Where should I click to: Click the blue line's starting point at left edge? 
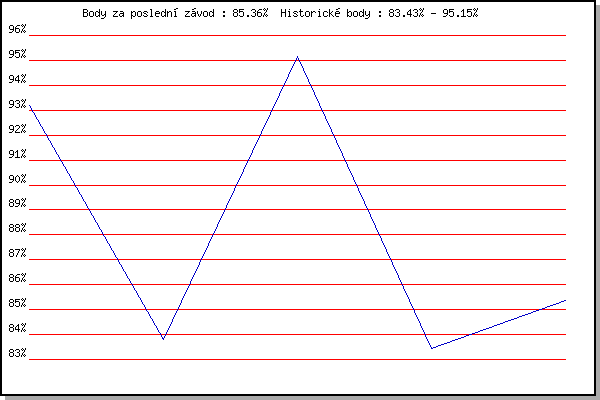[30, 105]
